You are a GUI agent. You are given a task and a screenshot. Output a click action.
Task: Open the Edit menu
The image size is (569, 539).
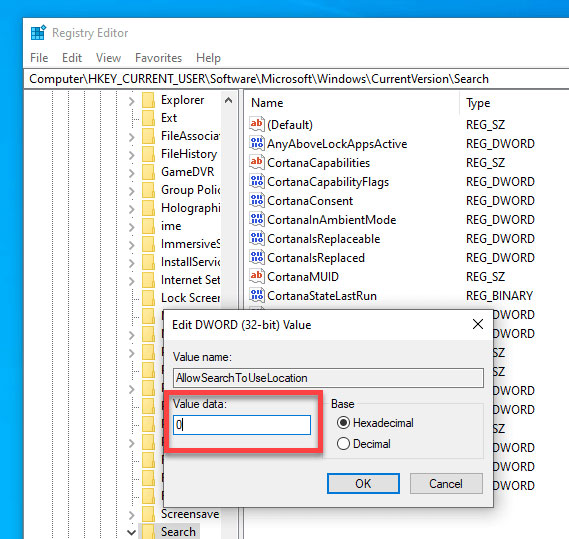72,58
